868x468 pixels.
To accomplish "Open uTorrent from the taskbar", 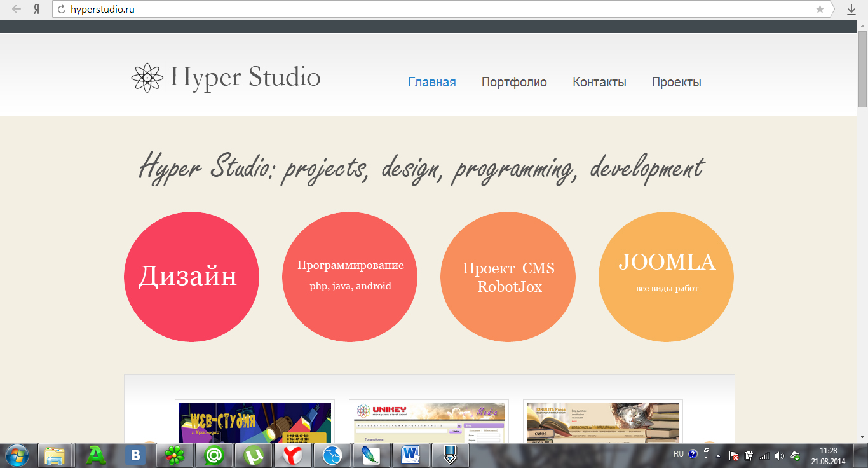I will pos(254,455).
